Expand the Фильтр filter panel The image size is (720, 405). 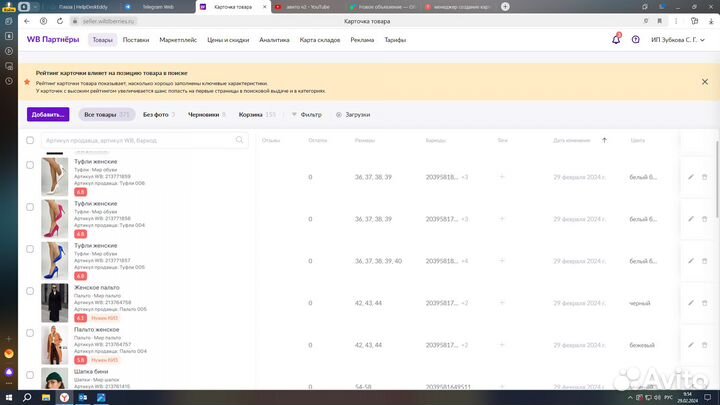coord(306,115)
